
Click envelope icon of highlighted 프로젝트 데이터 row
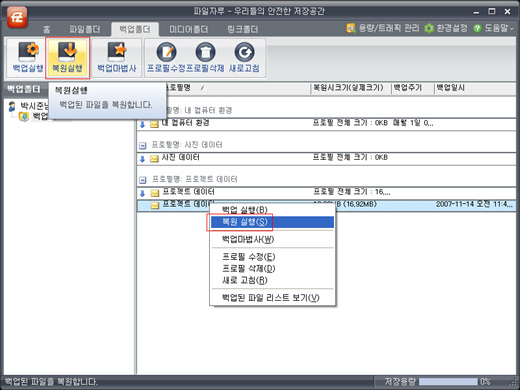154,205
